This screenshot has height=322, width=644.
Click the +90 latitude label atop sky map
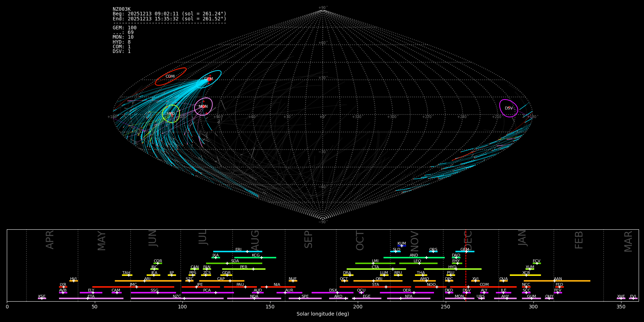322,8
